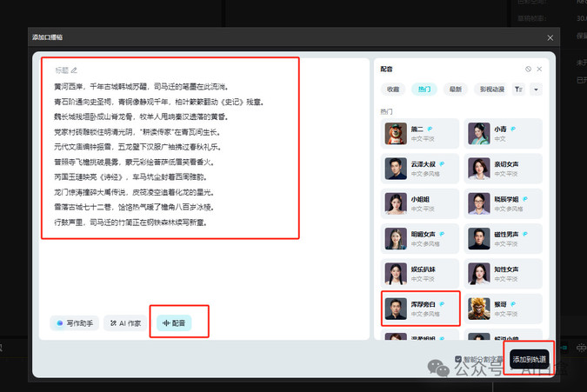Toggle the 智能分割字幕 checkbox

[459, 358]
